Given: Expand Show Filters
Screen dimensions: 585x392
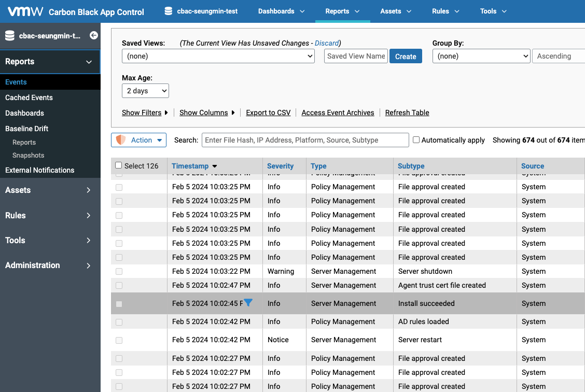Looking at the screenshot, I should (x=145, y=113).
